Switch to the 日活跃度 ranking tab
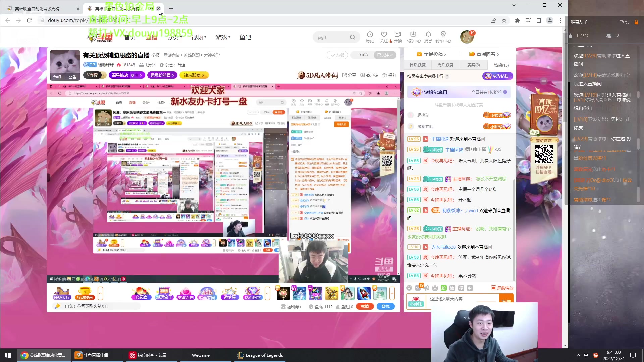644x362 pixels. (417, 65)
